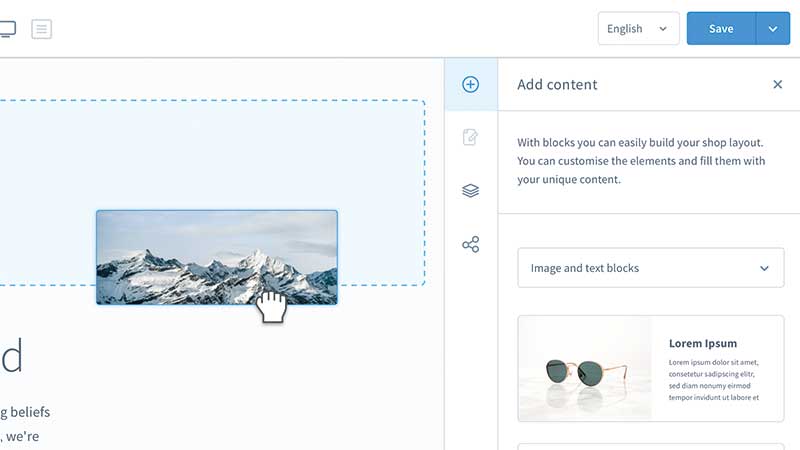The width and height of the screenshot is (800, 450).
Task: Open the English language dropdown
Action: pyautogui.click(x=637, y=29)
